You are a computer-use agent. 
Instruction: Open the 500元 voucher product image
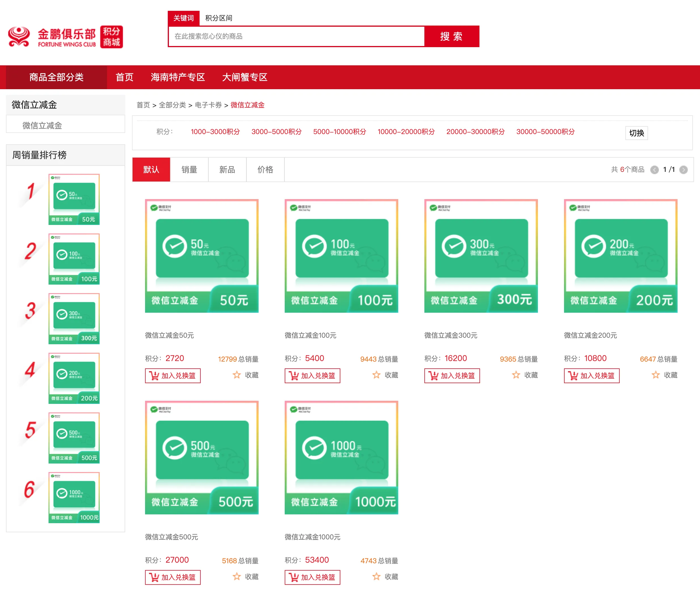click(202, 457)
